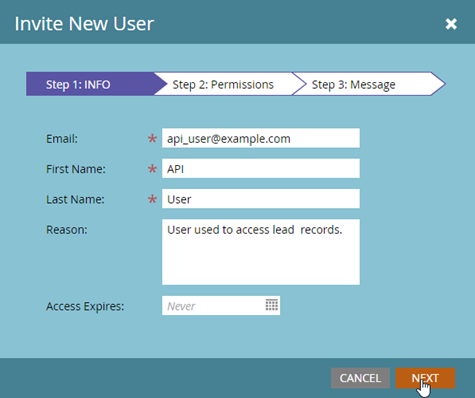This screenshot has width=475, height=398.
Task: Focus the Email input field
Action: click(261, 138)
